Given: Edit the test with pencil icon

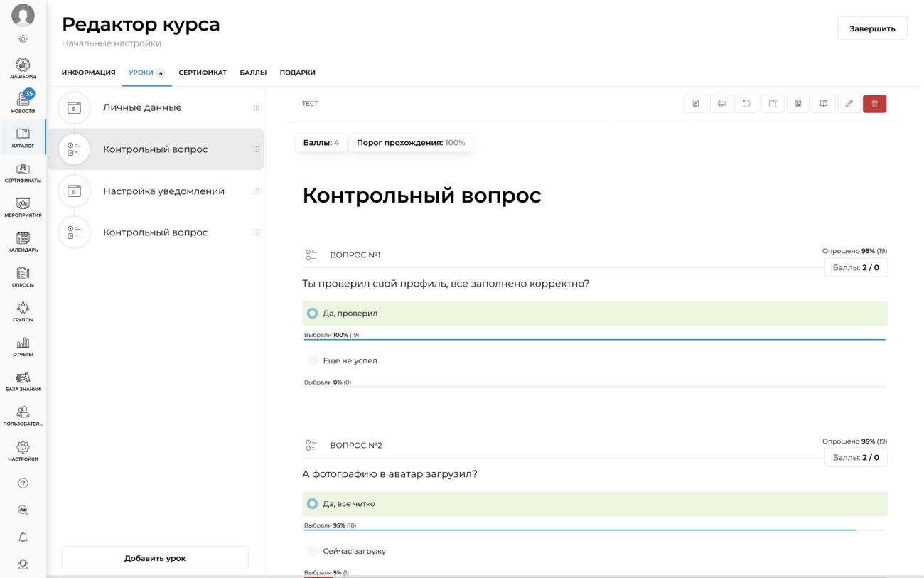Looking at the screenshot, I should point(849,104).
